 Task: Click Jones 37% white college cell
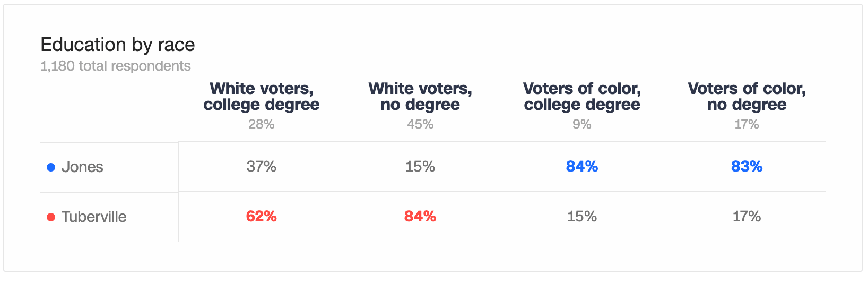point(262,167)
